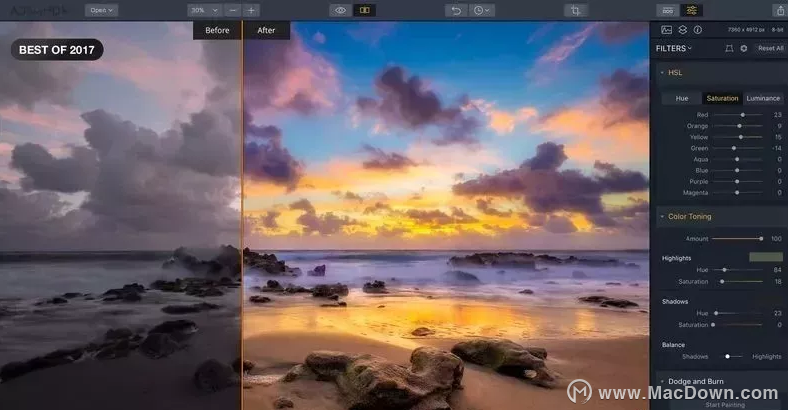Click the Green slider handle
This screenshot has height=410, width=788.
(734, 148)
